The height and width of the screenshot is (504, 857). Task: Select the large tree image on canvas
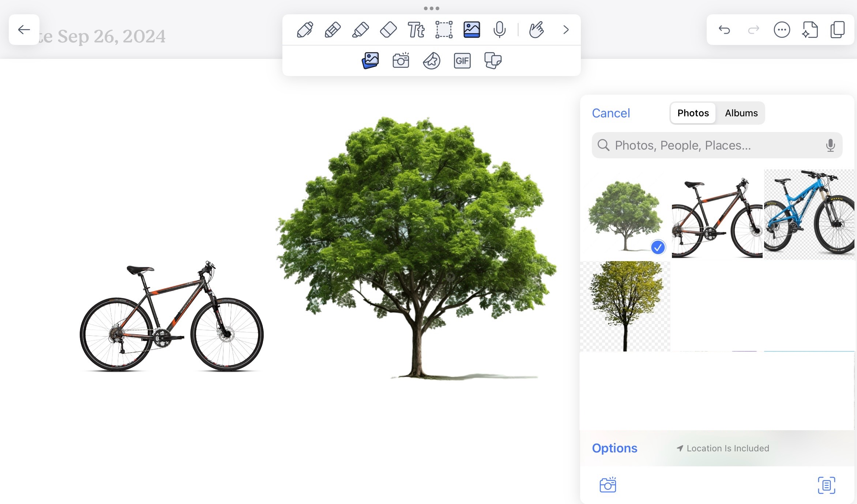[416, 248]
